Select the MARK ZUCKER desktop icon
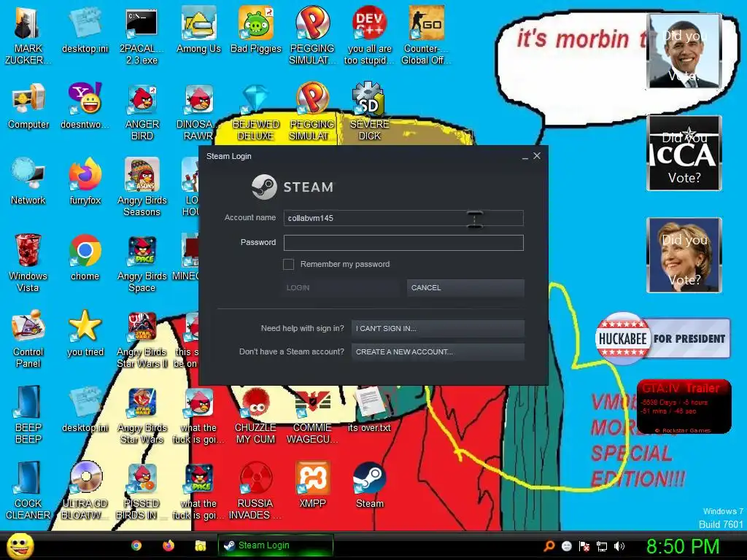Screen dimensions: 747x560 pos(28,36)
